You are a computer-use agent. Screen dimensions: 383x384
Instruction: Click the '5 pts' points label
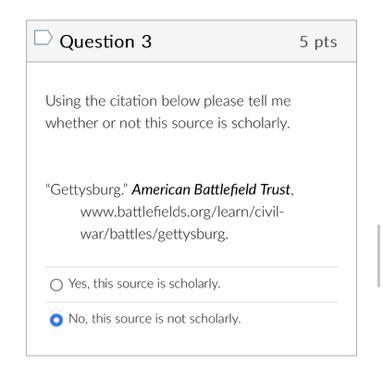point(318,42)
